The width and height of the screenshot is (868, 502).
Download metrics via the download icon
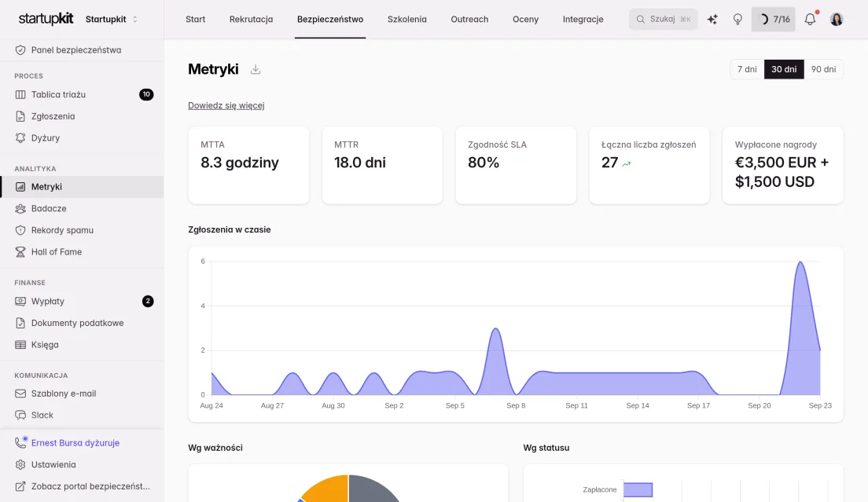point(256,69)
